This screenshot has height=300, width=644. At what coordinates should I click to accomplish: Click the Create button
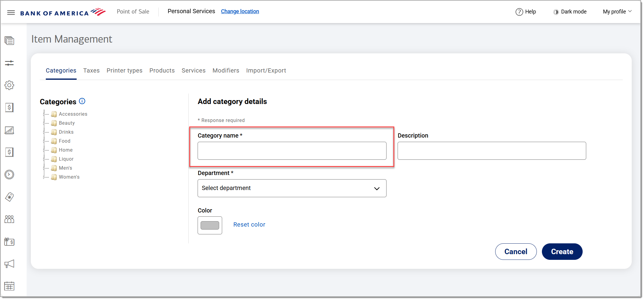click(x=562, y=252)
